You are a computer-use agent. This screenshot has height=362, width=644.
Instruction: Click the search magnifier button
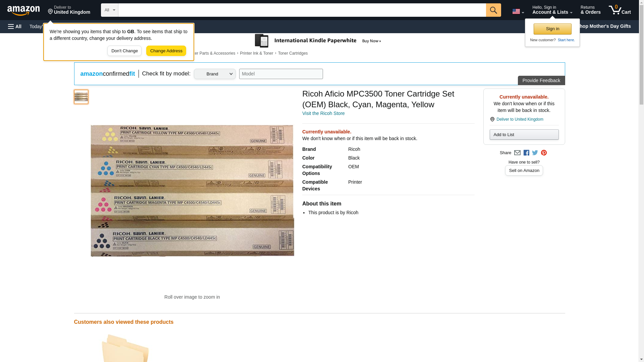[493, 10]
